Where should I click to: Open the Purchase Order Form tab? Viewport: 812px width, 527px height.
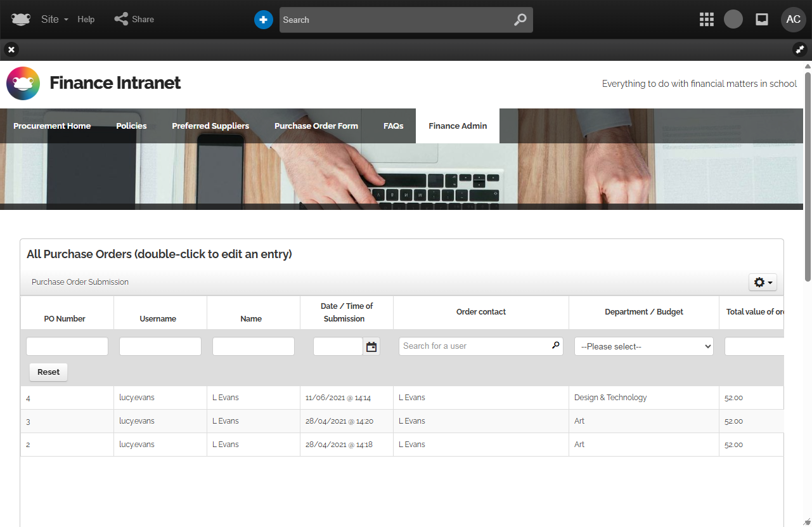click(316, 126)
